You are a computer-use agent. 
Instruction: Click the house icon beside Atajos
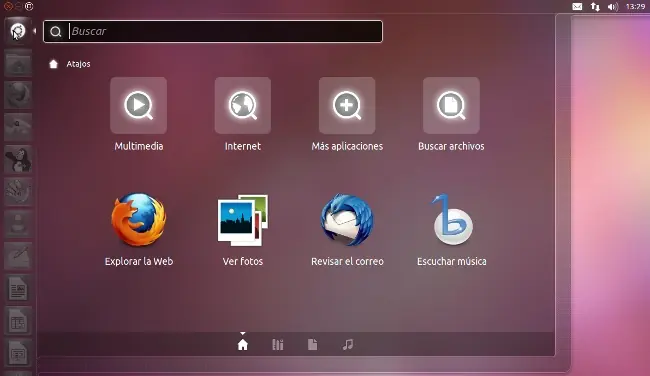(x=53, y=64)
